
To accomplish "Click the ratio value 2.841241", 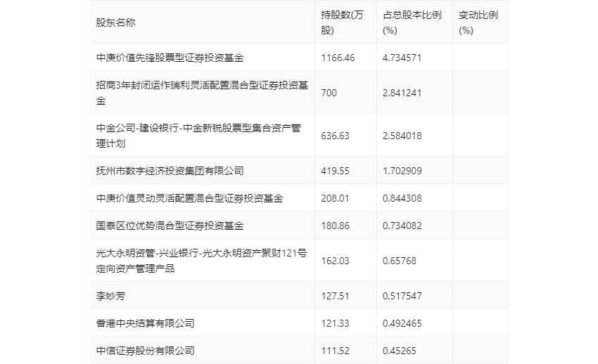I will (x=402, y=93).
